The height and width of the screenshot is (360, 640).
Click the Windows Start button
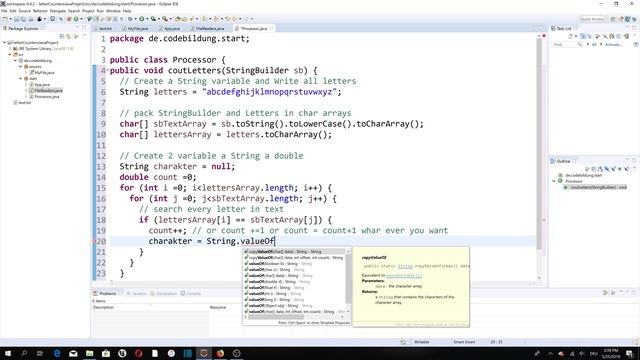[x=8, y=353]
